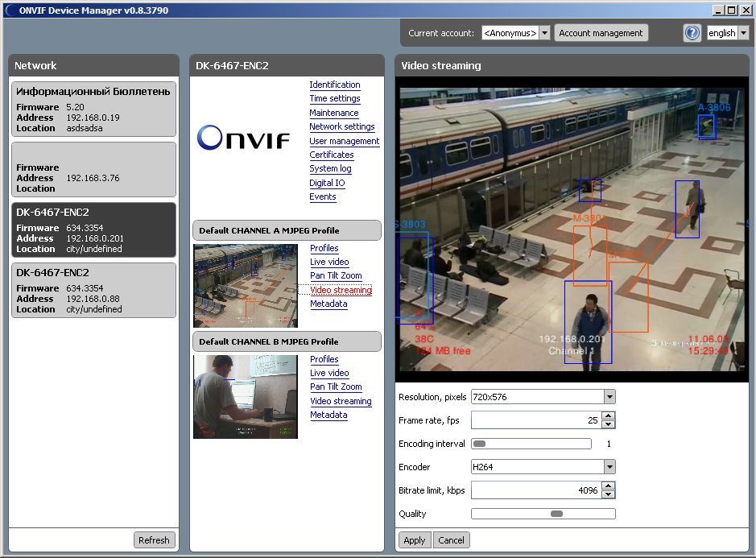Open the language dropdown showing english
This screenshot has width=756, height=558.
pos(742,33)
